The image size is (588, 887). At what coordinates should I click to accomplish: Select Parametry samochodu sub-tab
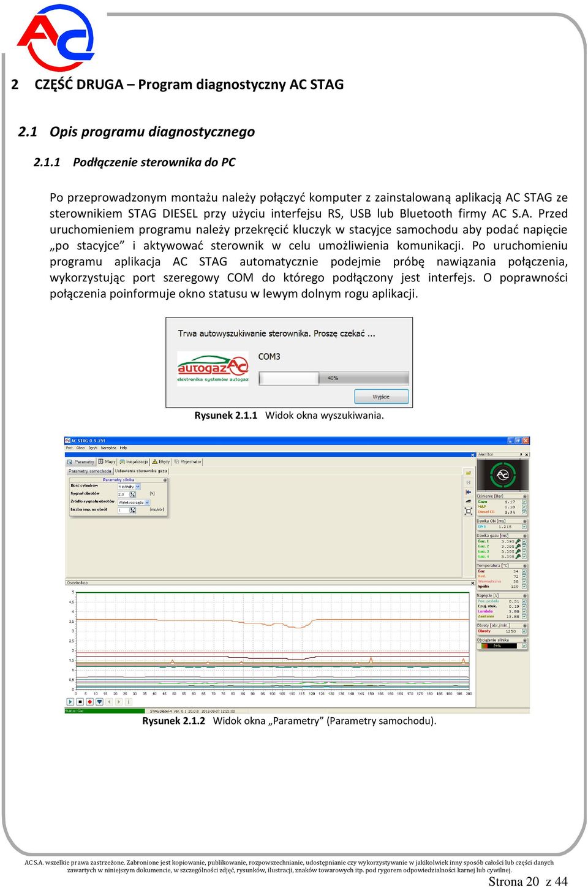[x=89, y=471]
